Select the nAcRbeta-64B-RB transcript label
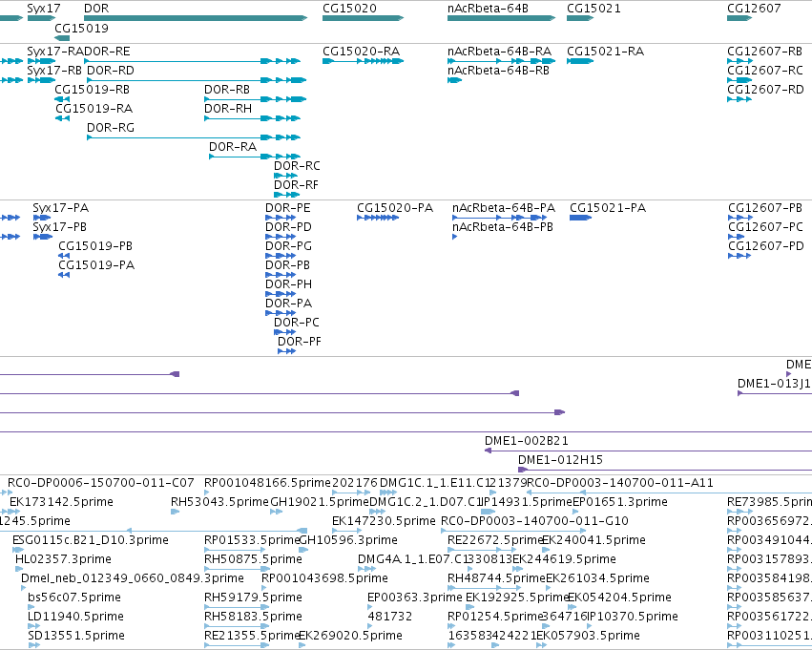Image resolution: width=812 pixels, height=650 pixels. pyautogui.click(x=498, y=71)
